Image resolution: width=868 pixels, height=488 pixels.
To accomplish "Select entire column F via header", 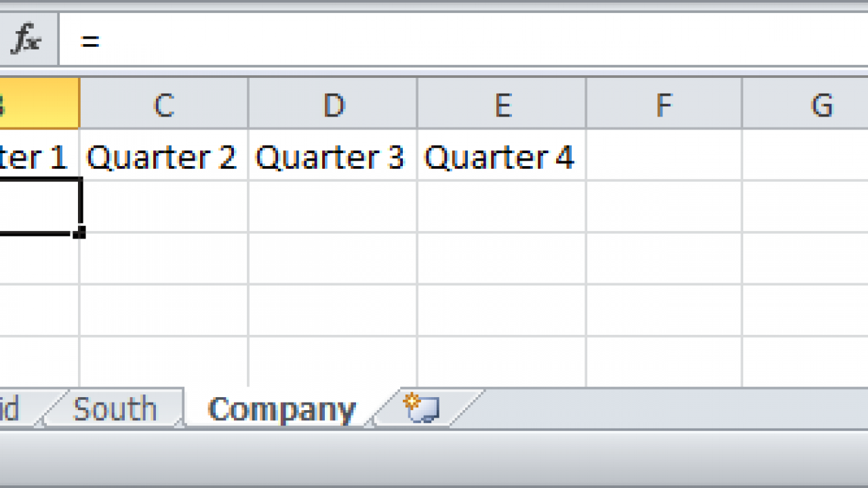I will (x=664, y=104).
